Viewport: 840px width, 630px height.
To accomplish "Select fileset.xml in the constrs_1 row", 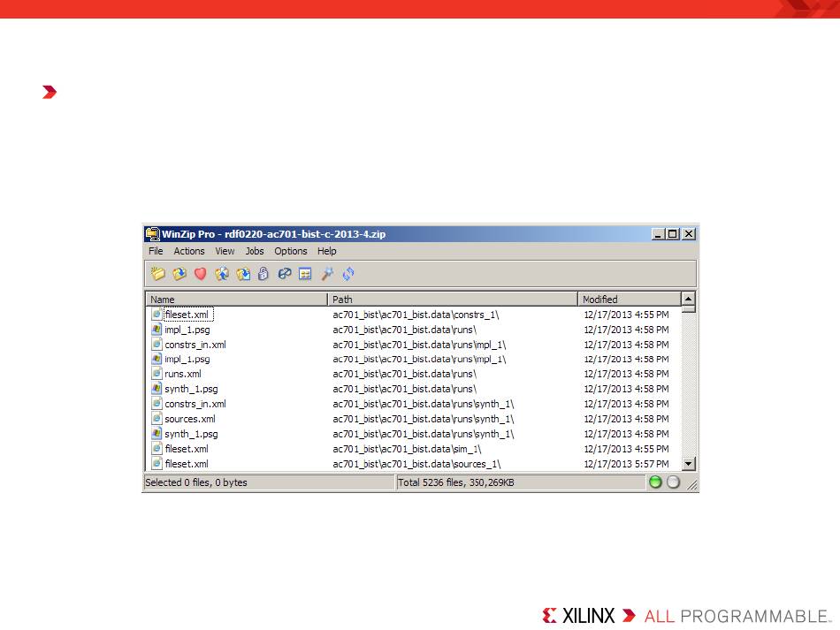I will (187, 315).
